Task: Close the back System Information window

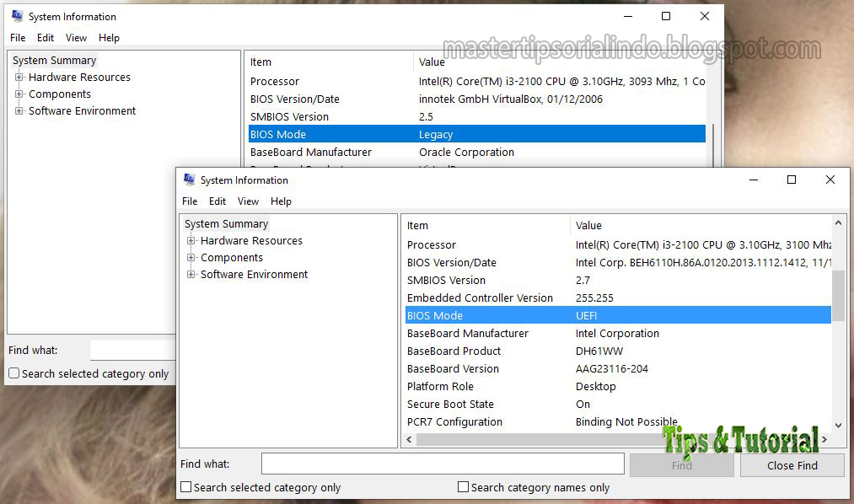Action: tap(704, 16)
